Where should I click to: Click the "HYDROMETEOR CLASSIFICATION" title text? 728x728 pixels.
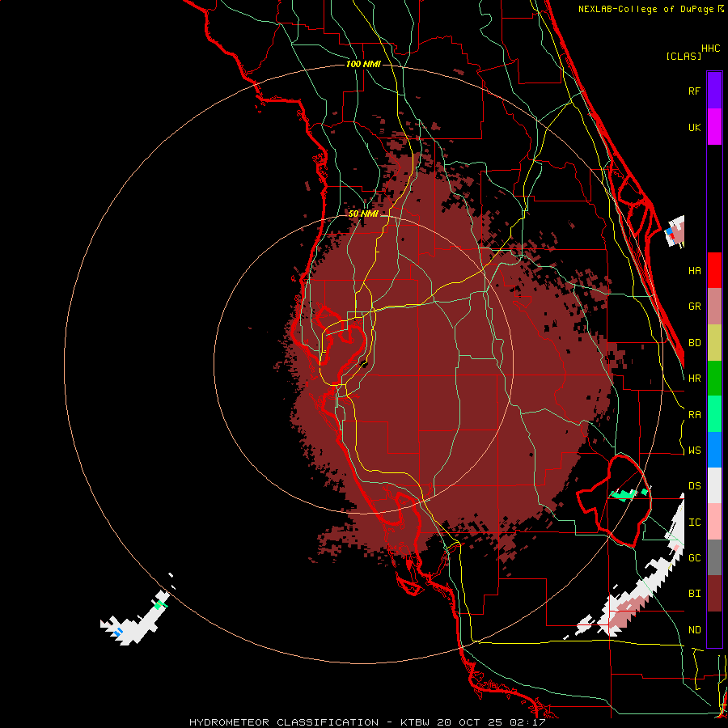[284, 722]
